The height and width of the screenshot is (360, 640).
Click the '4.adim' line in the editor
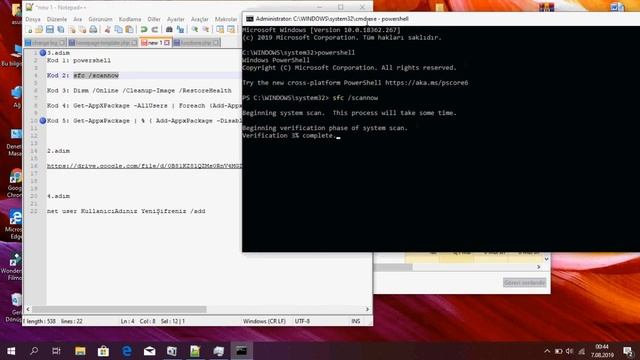[x=58, y=196]
